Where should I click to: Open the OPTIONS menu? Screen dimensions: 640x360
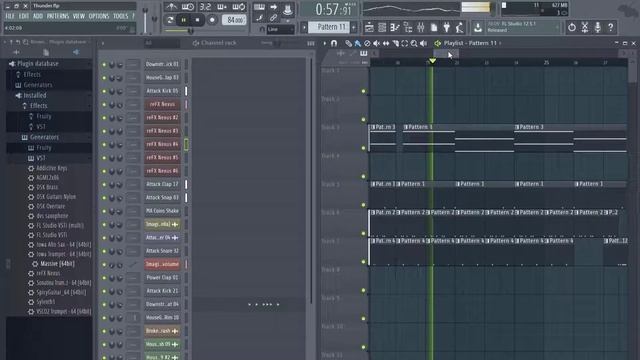(x=99, y=16)
